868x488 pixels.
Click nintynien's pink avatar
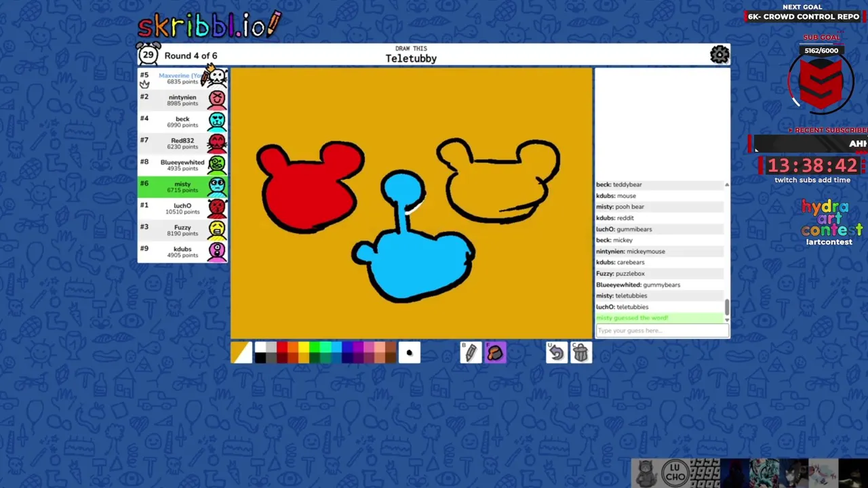click(217, 100)
